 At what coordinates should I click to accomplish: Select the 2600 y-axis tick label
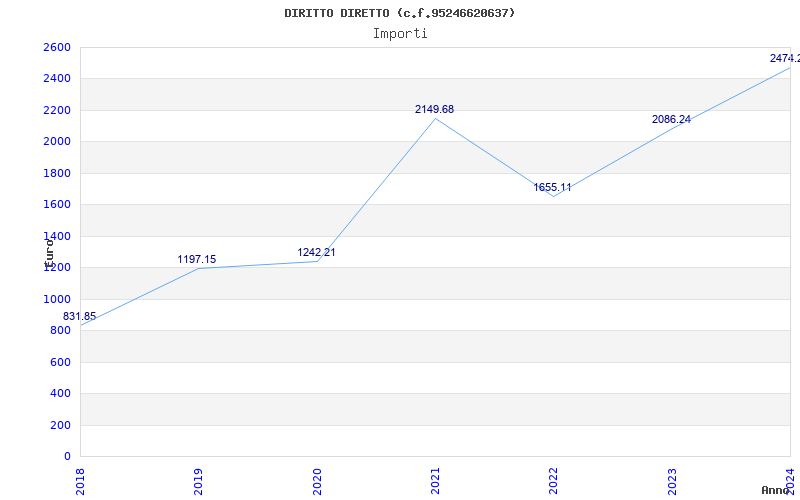click(x=56, y=47)
